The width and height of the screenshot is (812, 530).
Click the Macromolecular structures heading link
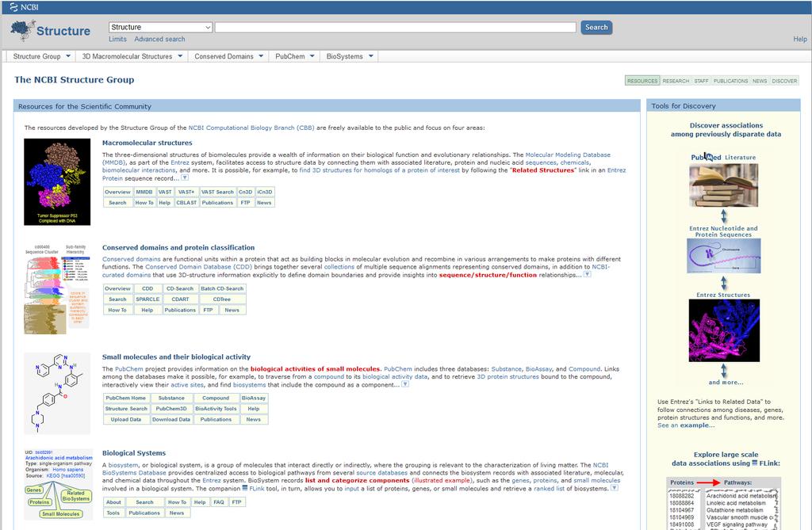point(147,143)
